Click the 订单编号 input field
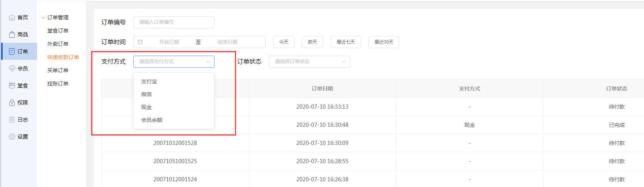 174,22
